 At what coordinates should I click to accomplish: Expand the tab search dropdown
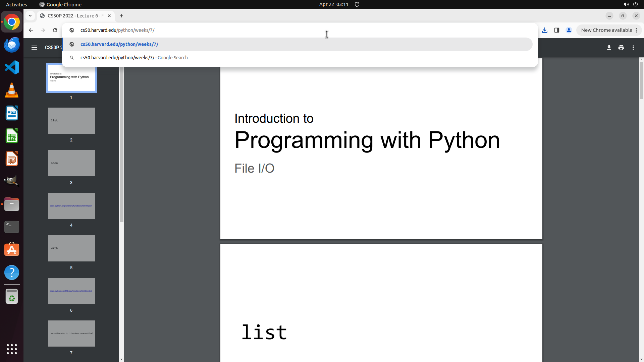click(30, 16)
